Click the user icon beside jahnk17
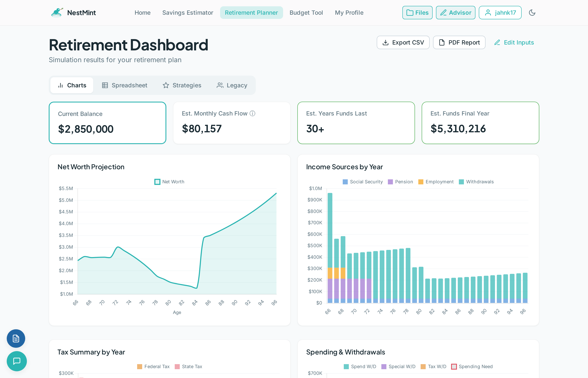Screen dimensions: 588x378 click(488, 13)
